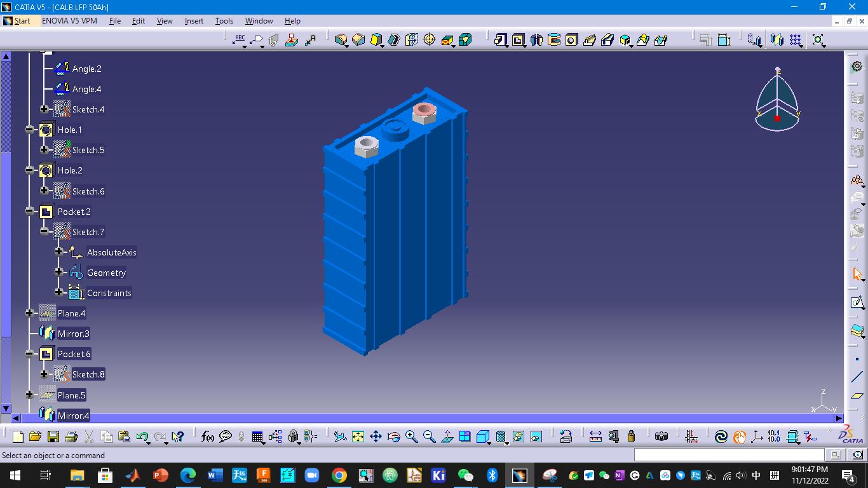Expand the Plane.4 tree node
This screenshot has height=488, width=868.
pos(30,313)
